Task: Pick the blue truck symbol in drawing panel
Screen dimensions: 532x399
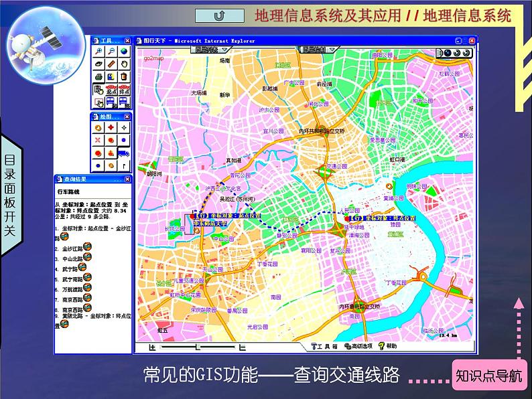Action: coord(124,153)
